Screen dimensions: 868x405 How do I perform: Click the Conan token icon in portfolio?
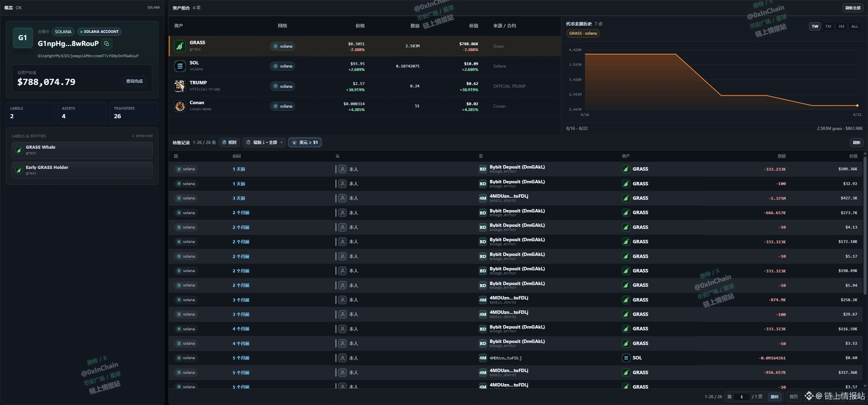(x=180, y=106)
